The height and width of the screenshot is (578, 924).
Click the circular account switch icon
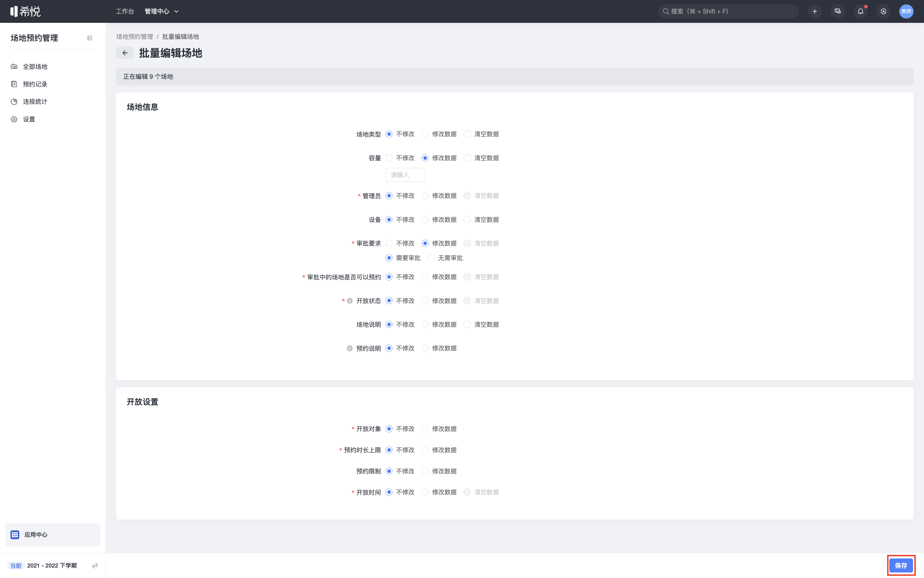point(884,12)
